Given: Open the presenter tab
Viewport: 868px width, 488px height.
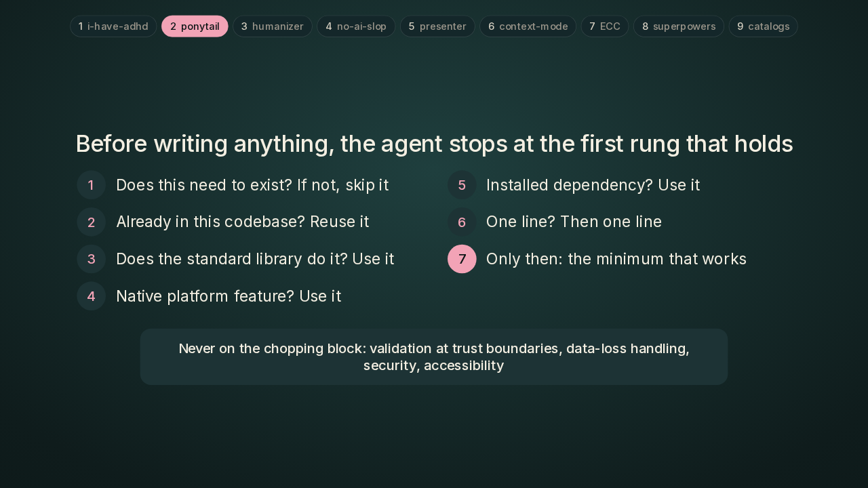Looking at the screenshot, I should coord(437,26).
